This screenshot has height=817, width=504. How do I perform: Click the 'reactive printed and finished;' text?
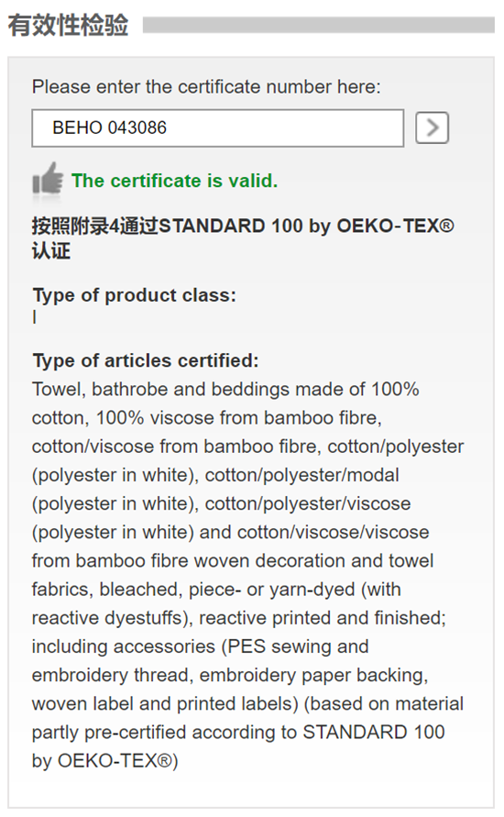tap(323, 618)
